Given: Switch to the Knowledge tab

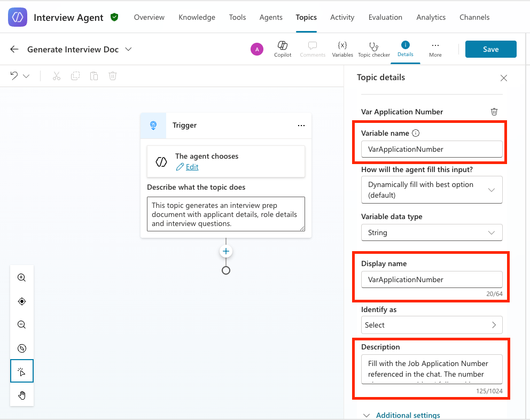Looking at the screenshot, I should 197,17.
